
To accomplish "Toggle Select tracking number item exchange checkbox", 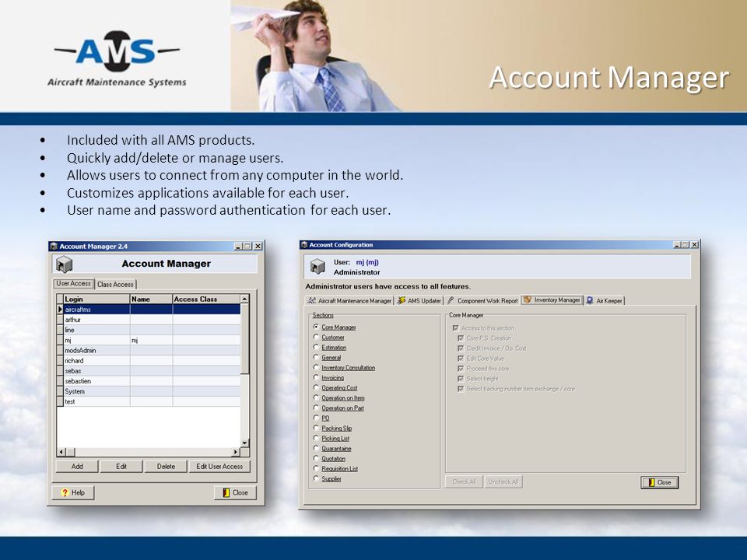I will pyautogui.click(x=461, y=389).
